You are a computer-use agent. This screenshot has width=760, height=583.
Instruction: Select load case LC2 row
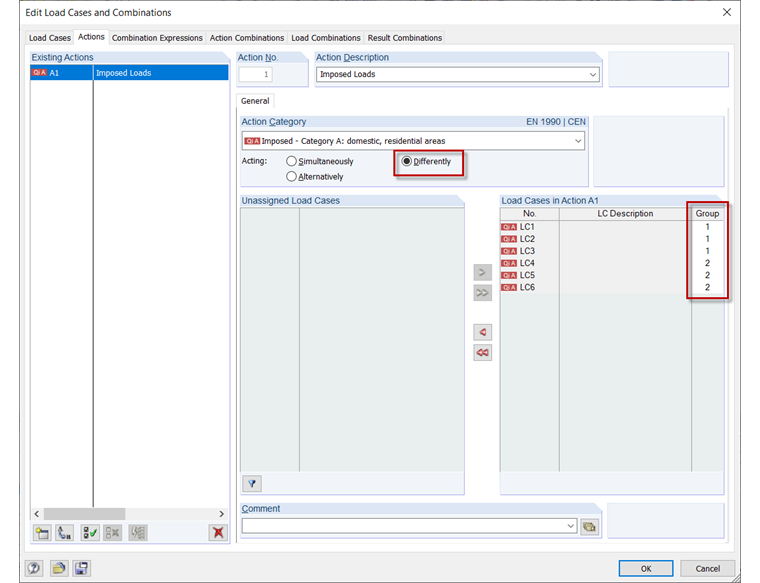pyautogui.click(x=612, y=239)
